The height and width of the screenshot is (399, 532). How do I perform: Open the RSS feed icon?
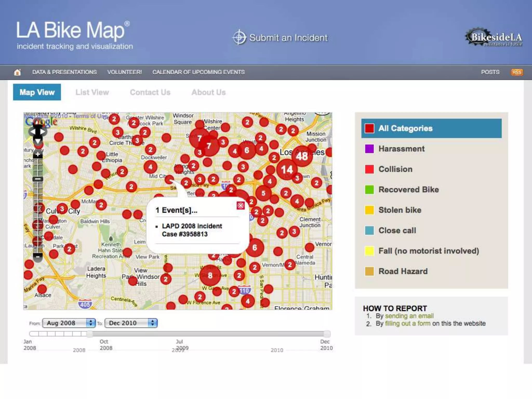tap(516, 72)
